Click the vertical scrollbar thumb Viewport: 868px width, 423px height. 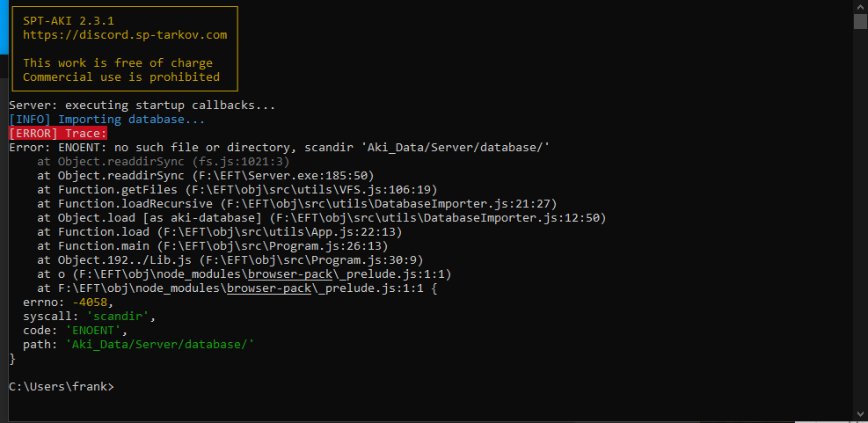pyautogui.click(x=860, y=22)
